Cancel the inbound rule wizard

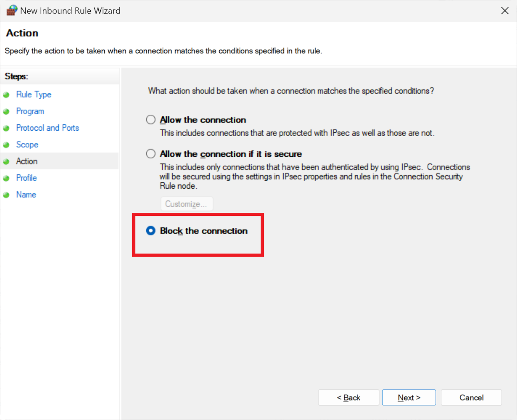[471, 397]
